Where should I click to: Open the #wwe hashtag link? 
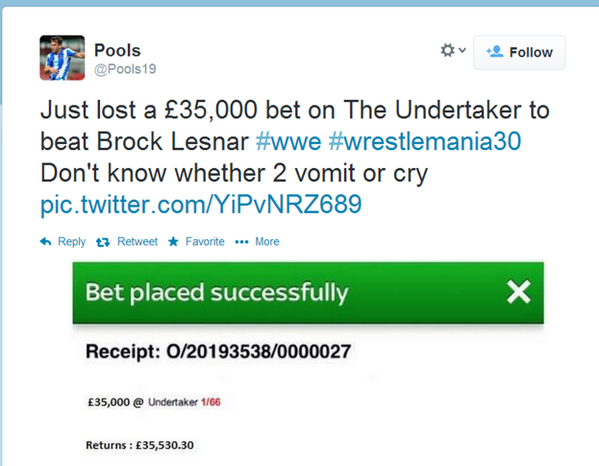pyautogui.click(x=288, y=142)
